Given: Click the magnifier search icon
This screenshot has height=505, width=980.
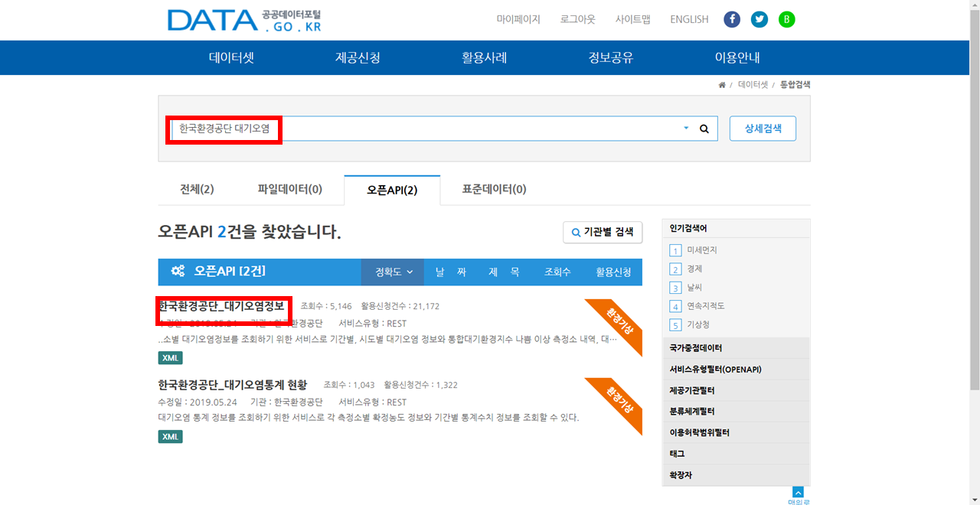Looking at the screenshot, I should [704, 129].
